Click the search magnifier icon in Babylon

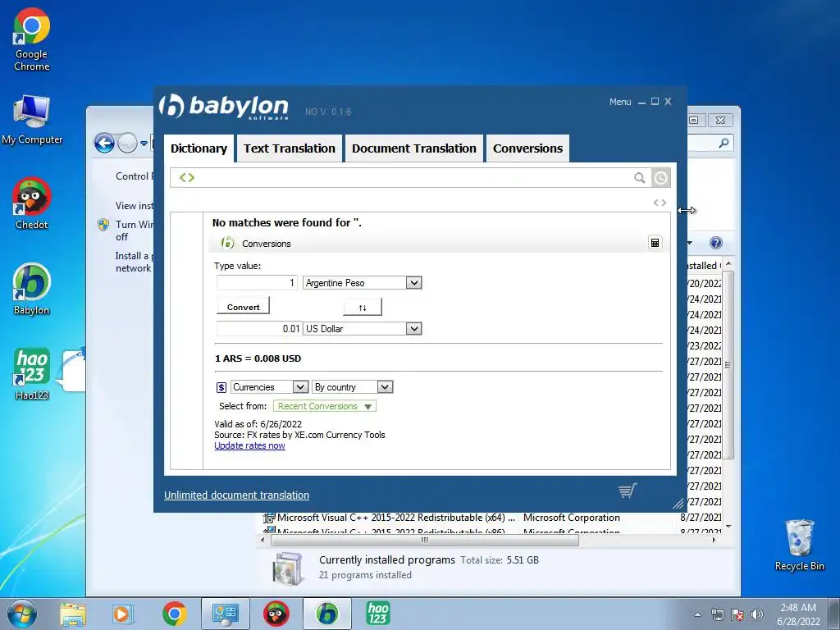639,178
